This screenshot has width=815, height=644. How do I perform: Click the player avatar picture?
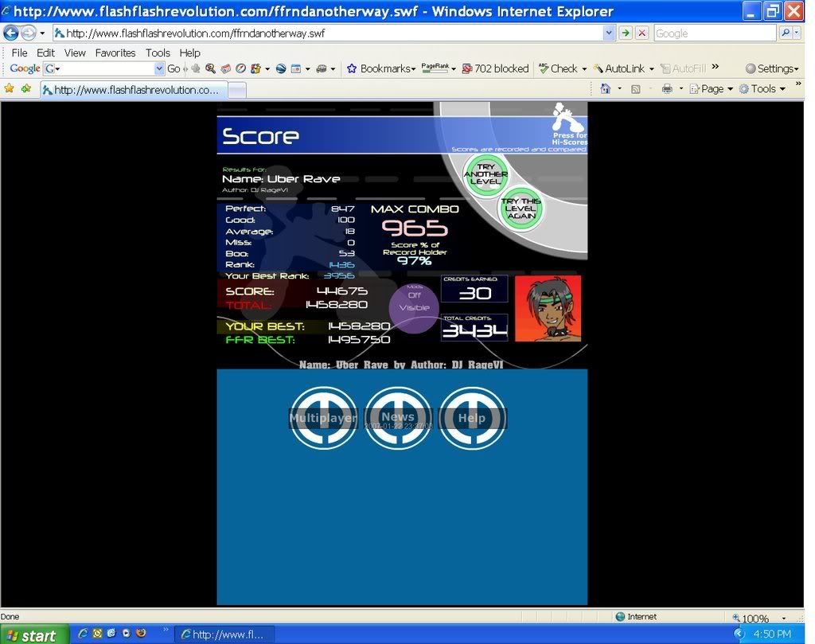548,309
